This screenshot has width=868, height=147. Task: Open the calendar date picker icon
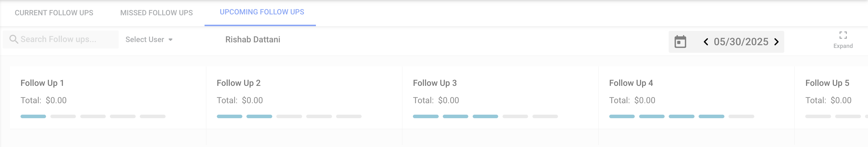coord(680,42)
